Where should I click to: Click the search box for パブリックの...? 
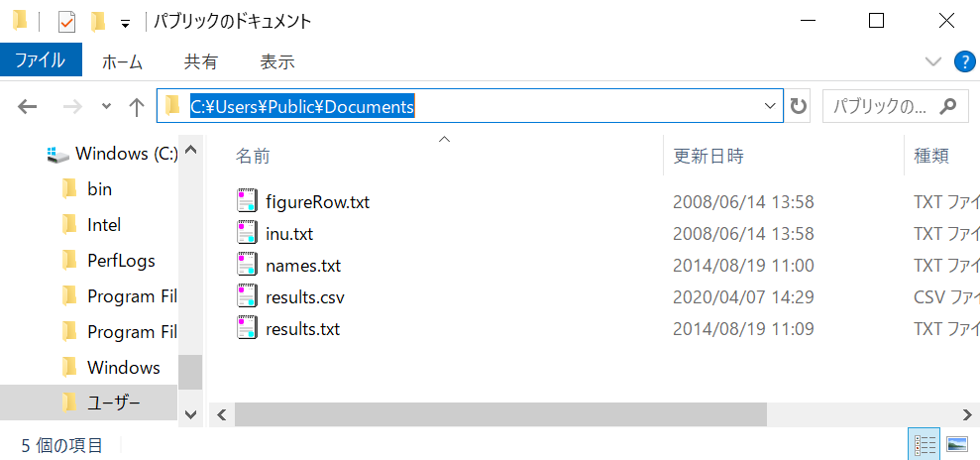(882, 106)
